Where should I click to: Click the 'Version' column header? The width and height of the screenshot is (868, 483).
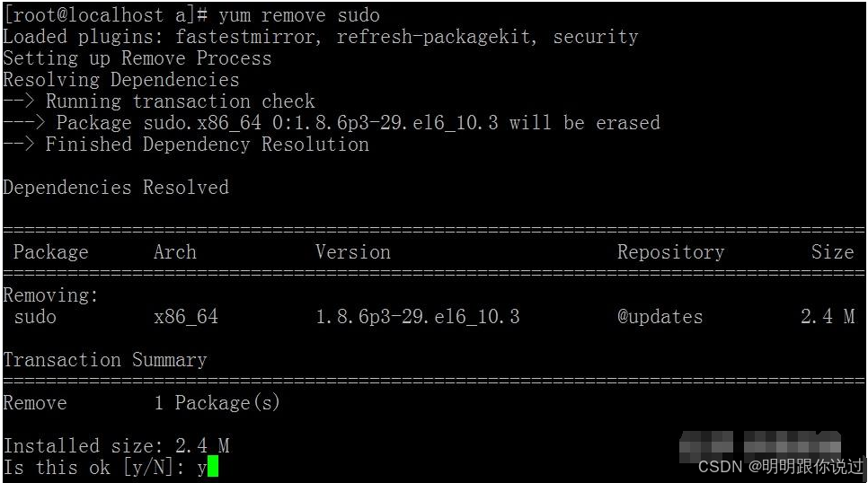pyautogui.click(x=353, y=252)
